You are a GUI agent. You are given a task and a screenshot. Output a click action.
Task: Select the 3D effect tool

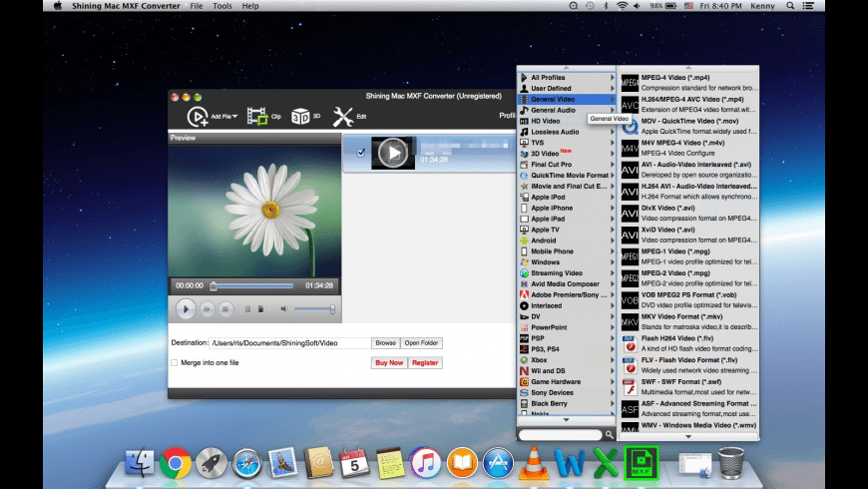coord(300,117)
